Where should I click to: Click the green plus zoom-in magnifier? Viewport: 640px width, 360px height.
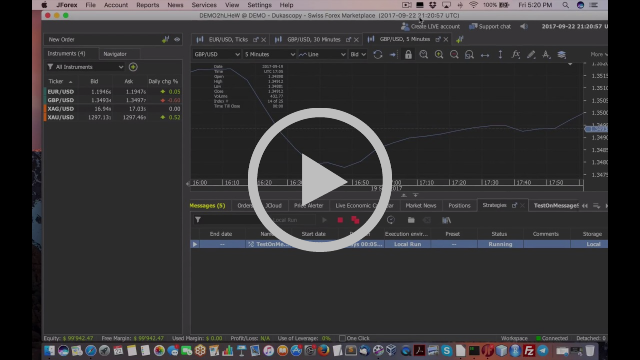click(x=439, y=54)
